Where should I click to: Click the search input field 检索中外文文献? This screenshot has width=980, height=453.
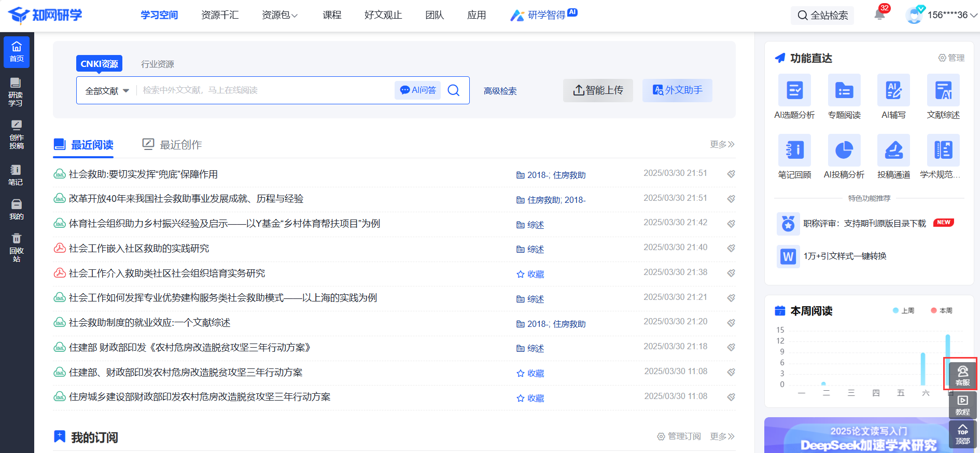(265, 90)
